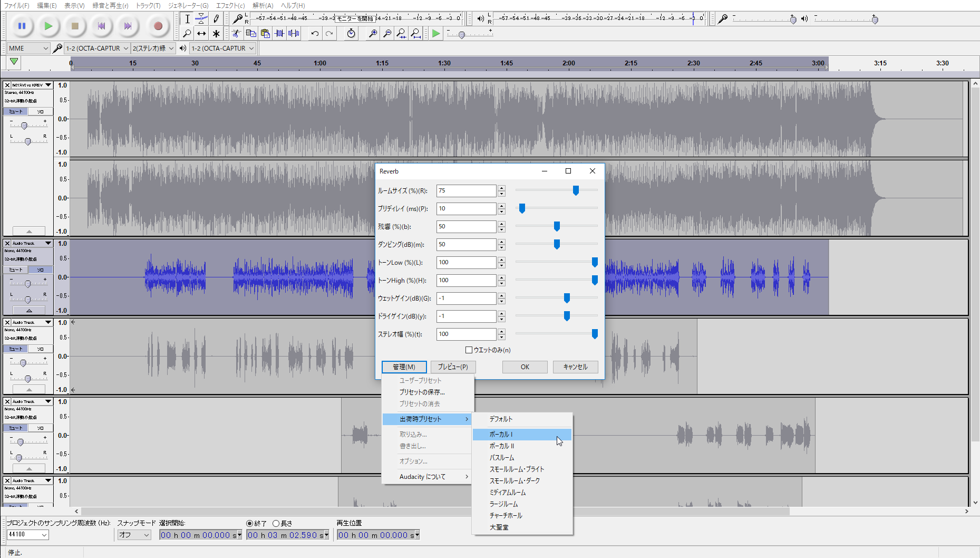
Task: Open the MME audio host dropdown
Action: tap(28, 48)
